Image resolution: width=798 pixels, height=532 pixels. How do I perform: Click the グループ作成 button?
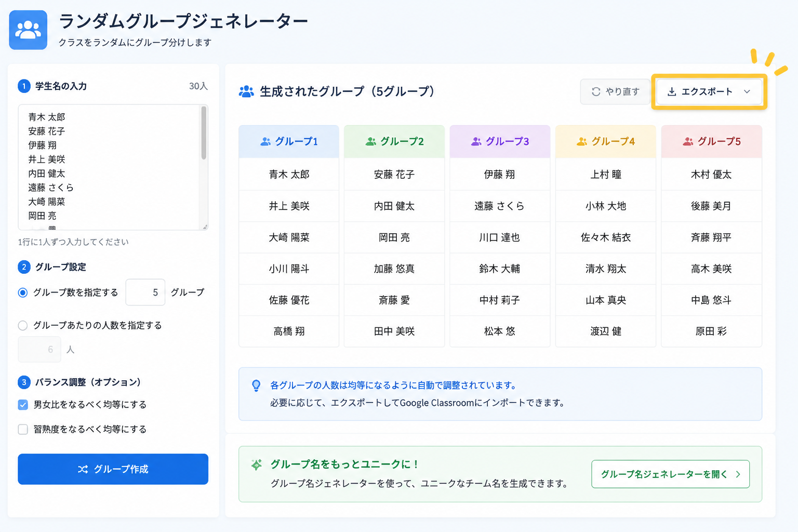pyautogui.click(x=113, y=469)
